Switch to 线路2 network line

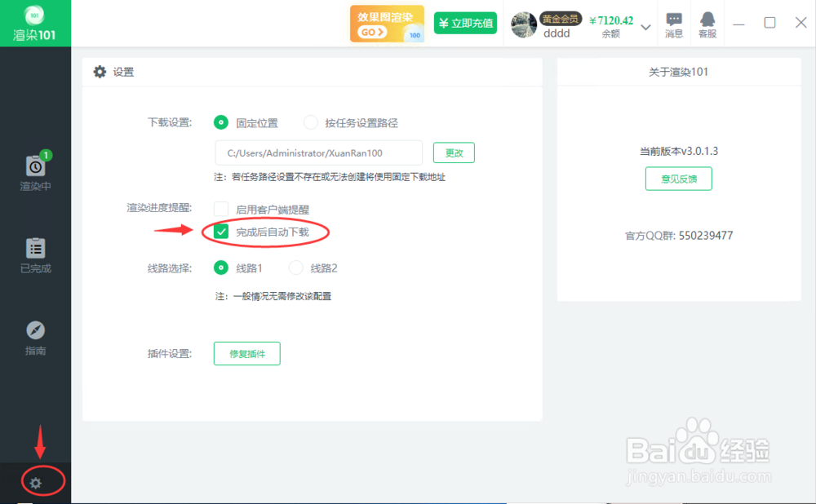pos(298,267)
